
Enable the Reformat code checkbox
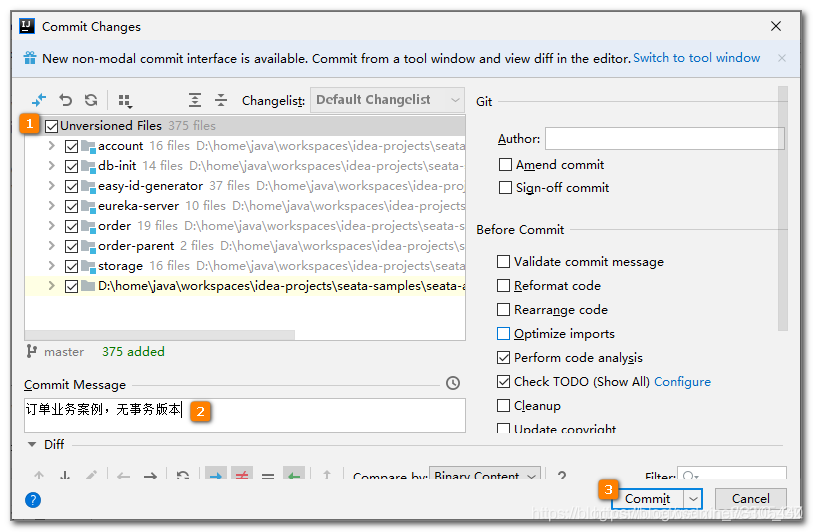coord(503,285)
